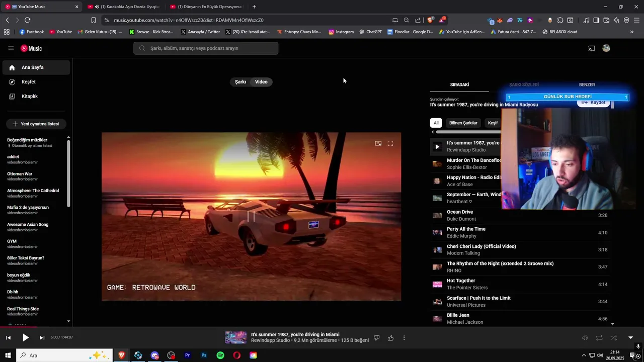Open the BENZER tab
The height and width of the screenshot is (362, 644).
pyautogui.click(x=587, y=84)
